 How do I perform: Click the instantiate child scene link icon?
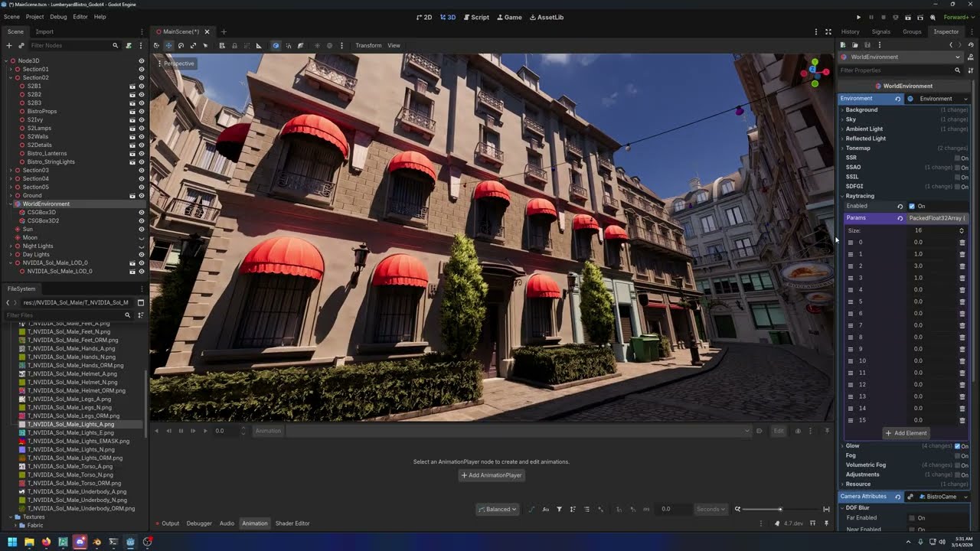[x=21, y=45]
